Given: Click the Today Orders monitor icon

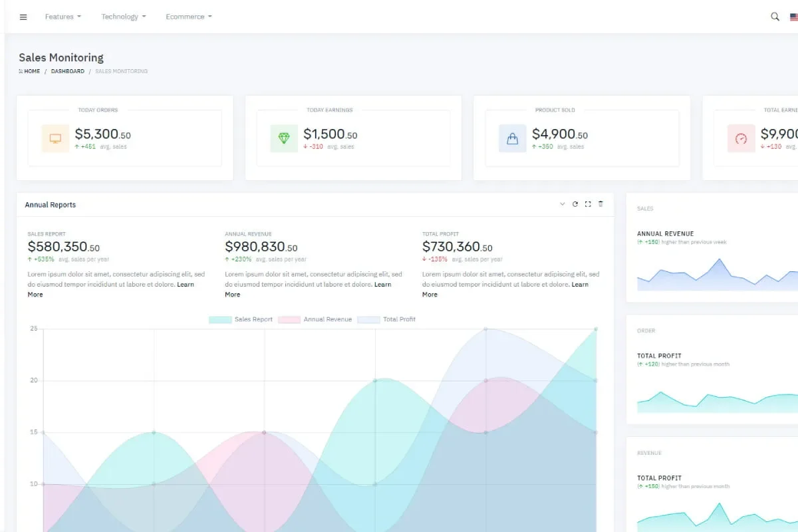Looking at the screenshot, I should pyautogui.click(x=55, y=138).
